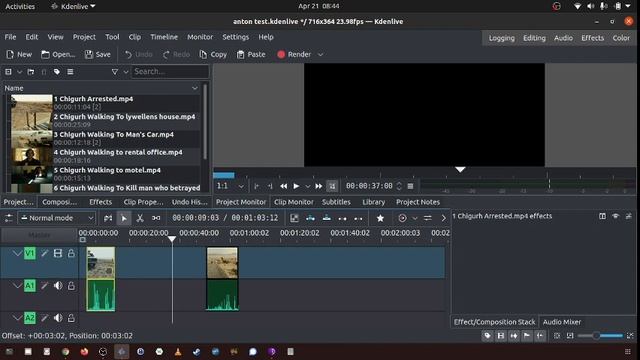Switch to the Audio Mixer tab
Screen dimensions: 640x360
click(562, 322)
